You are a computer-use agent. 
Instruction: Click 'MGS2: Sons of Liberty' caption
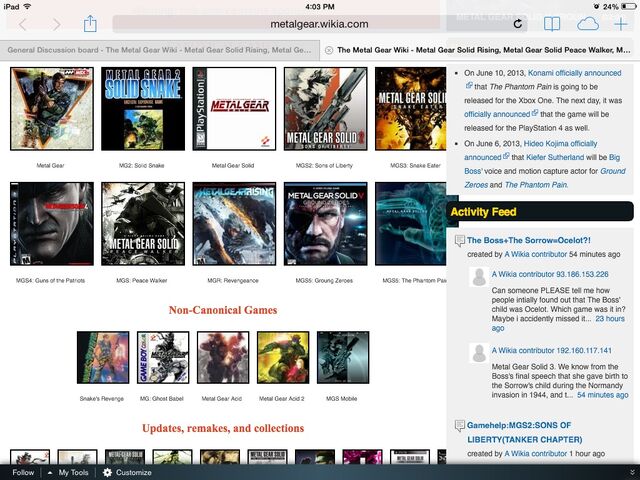point(324,165)
